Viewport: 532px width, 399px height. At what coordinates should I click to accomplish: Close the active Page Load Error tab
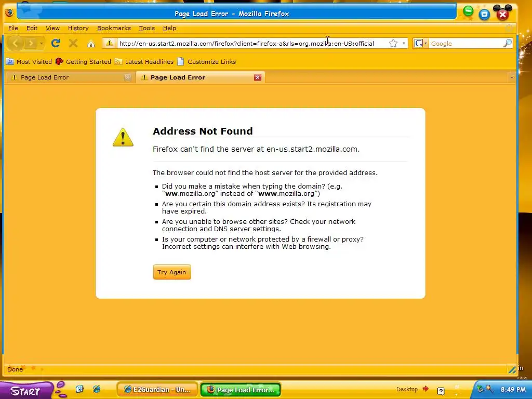pyautogui.click(x=258, y=77)
